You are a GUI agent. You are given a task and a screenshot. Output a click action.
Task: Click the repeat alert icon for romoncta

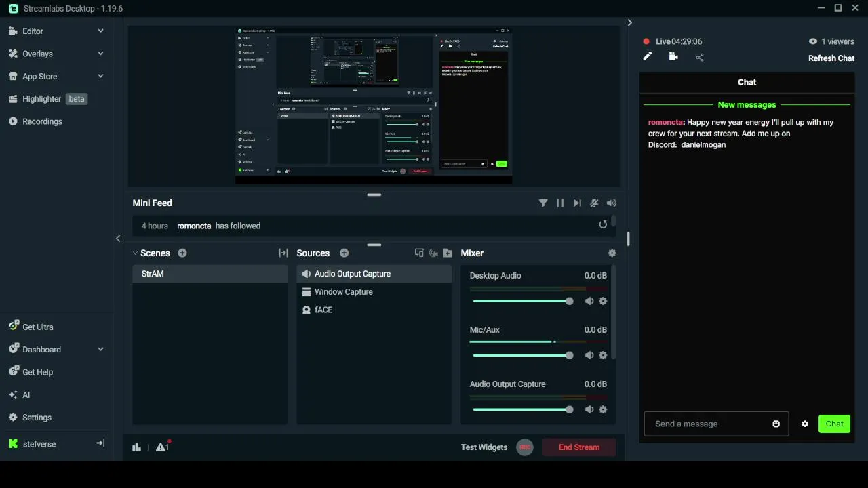(x=603, y=224)
